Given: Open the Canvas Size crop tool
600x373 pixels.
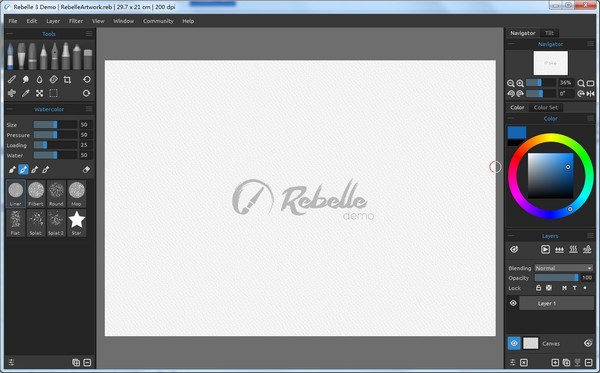Looking at the screenshot, I should click(67, 80).
